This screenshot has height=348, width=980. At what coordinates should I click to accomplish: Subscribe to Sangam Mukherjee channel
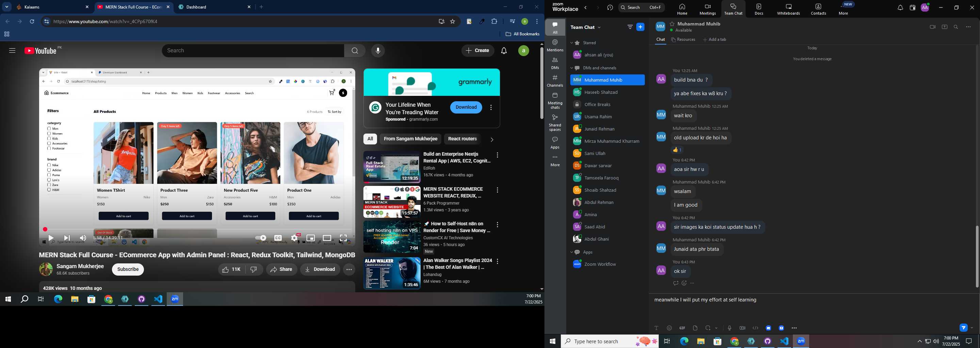128,269
